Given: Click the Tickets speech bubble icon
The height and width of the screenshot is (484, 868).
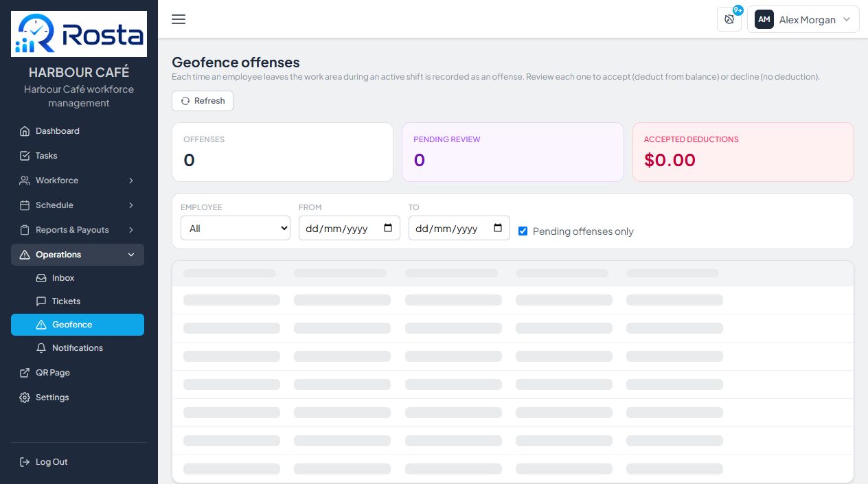Looking at the screenshot, I should (41, 301).
